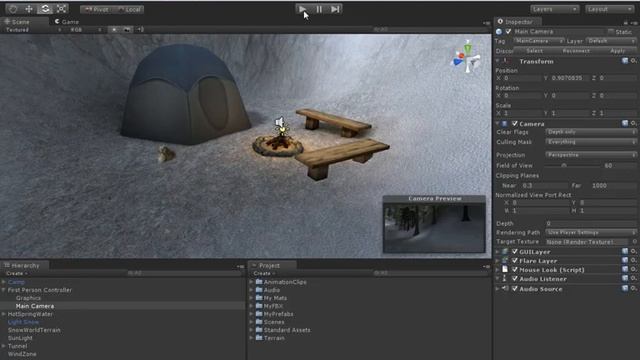Open Audio Listener help icon
Viewport: 640px width, 360px height.
pyautogui.click(x=625, y=278)
